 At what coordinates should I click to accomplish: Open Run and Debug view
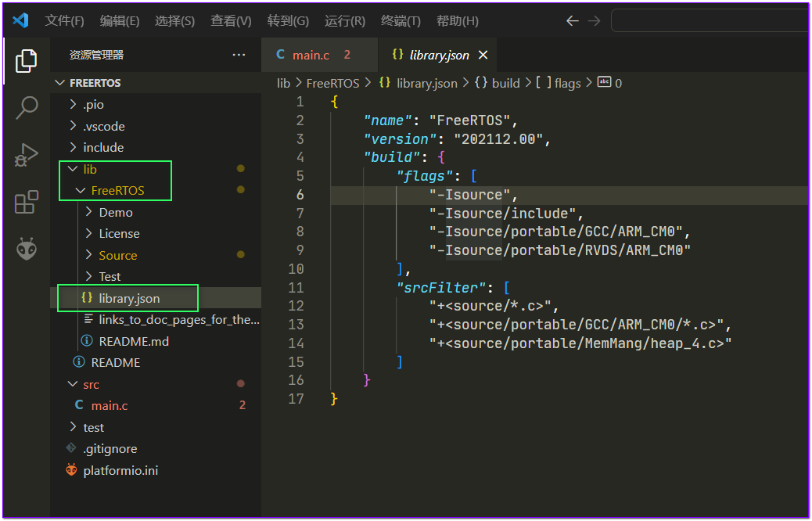(x=27, y=155)
